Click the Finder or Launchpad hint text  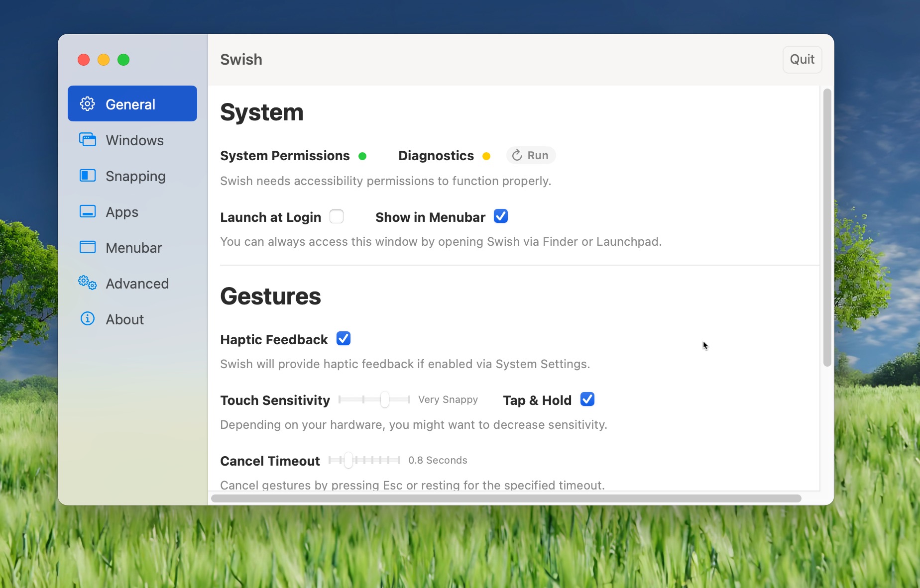tap(441, 242)
